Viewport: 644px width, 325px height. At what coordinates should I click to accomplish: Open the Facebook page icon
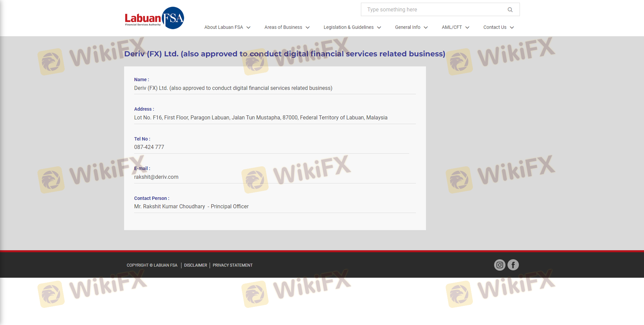[x=513, y=265]
